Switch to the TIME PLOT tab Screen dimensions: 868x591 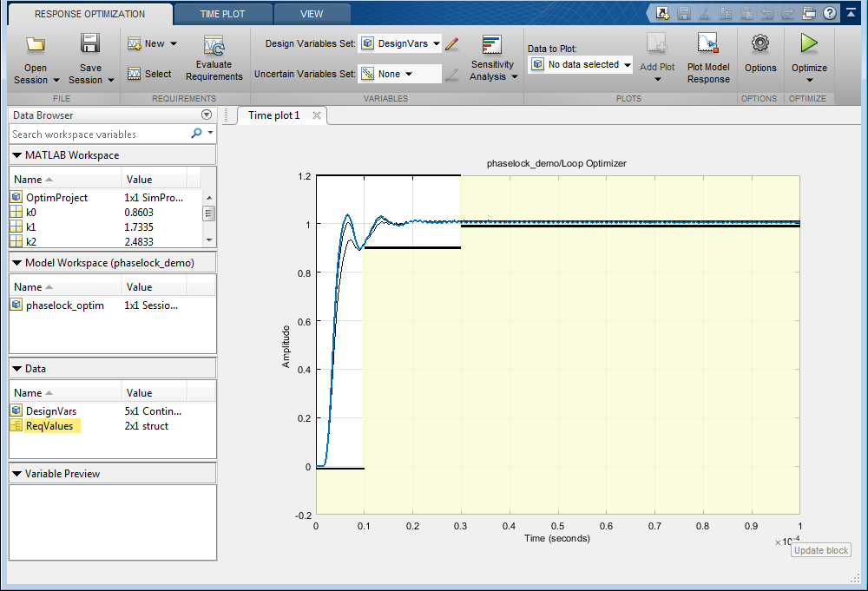coord(222,14)
